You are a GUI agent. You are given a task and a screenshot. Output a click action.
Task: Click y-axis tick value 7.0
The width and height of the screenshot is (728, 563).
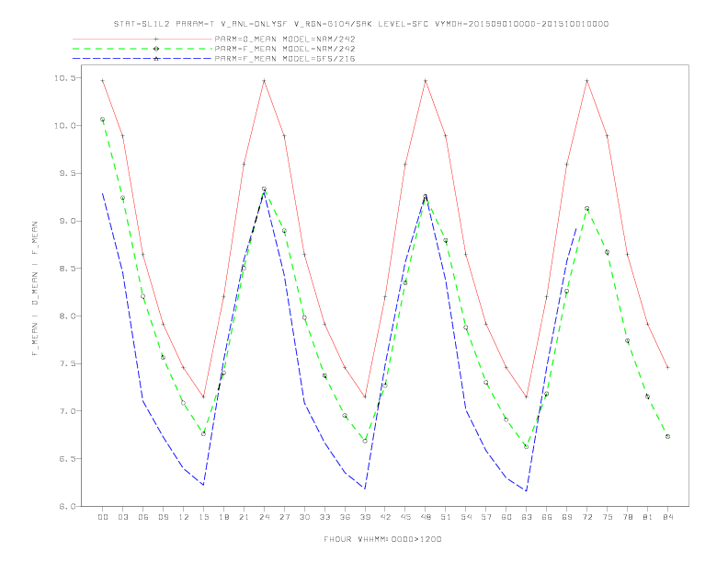67,411
